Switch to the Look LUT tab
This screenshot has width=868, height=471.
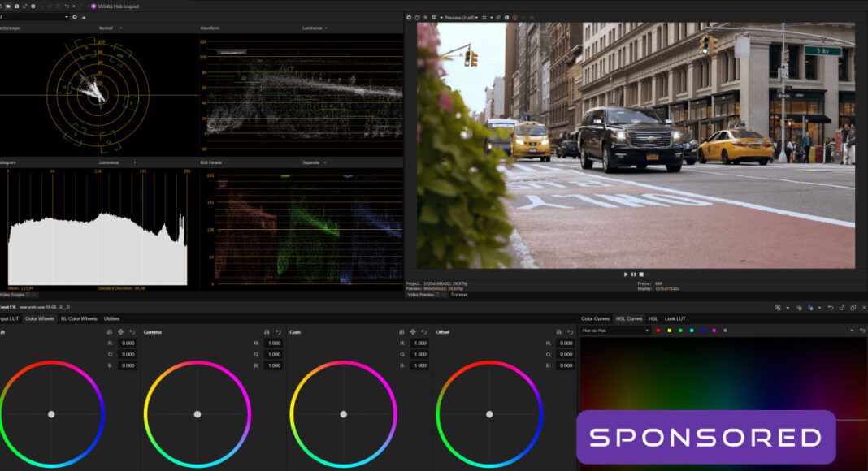675,318
